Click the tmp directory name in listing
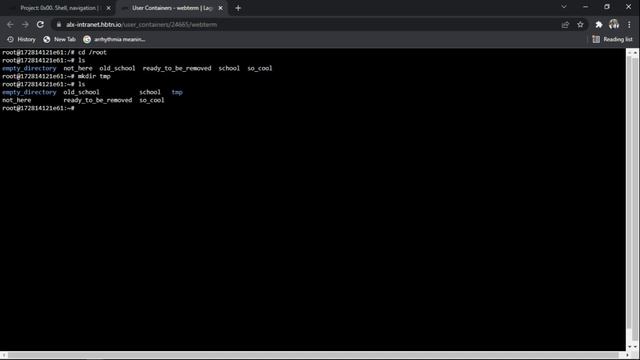This screenshot has width=640, height=360. coord(177,92)
